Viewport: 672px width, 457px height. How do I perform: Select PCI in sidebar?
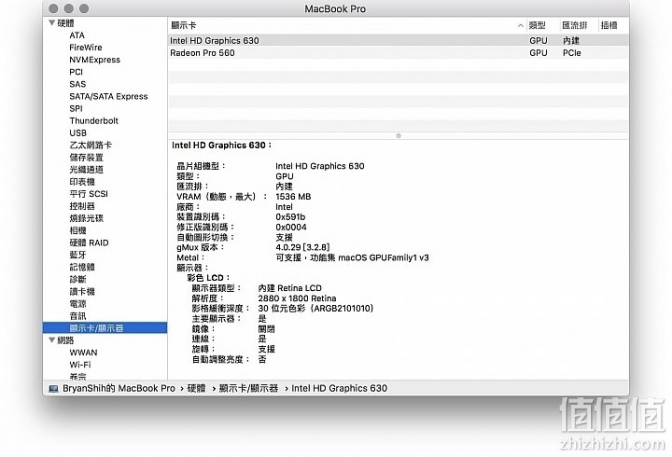tap(76, 72)
